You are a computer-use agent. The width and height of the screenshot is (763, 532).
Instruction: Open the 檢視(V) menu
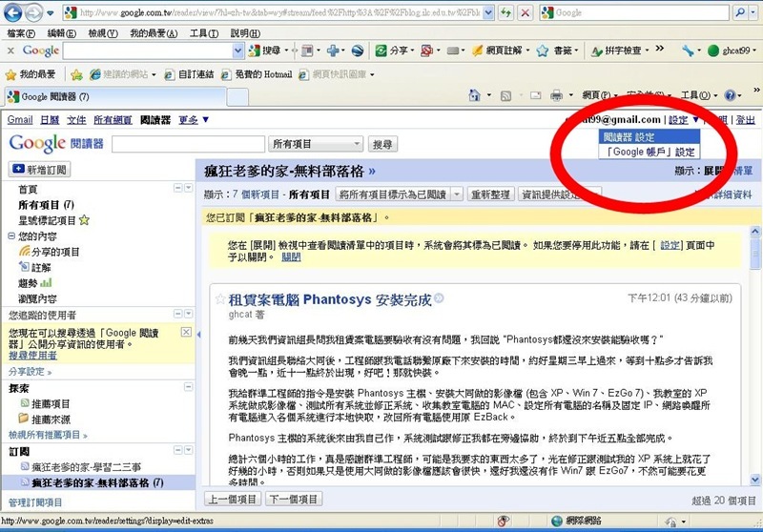pos(103,33)
